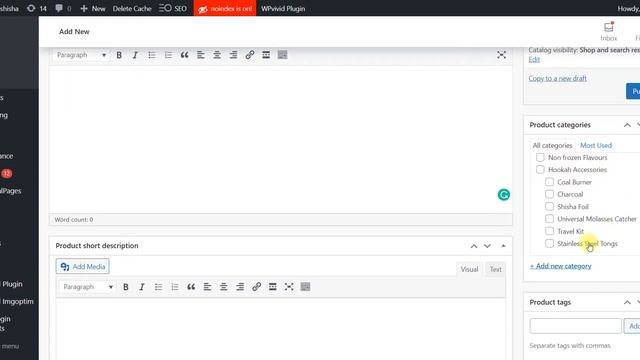Viewport: 640px width, 360px height.
Task: Open distraction-free fullscreen for main editor
Action: (502, 55)
